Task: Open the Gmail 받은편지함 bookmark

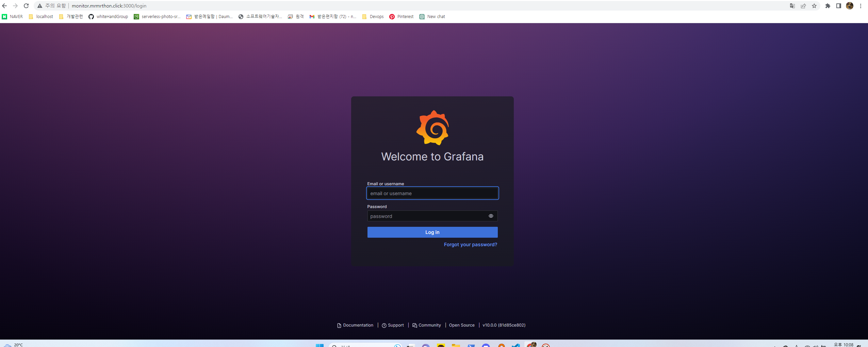Action: tap(333, 17)
